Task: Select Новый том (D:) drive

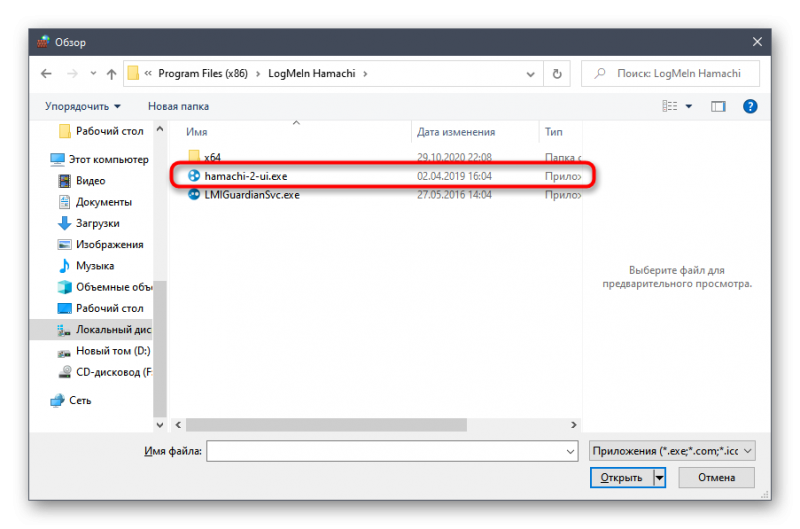Action: point(104,351)
